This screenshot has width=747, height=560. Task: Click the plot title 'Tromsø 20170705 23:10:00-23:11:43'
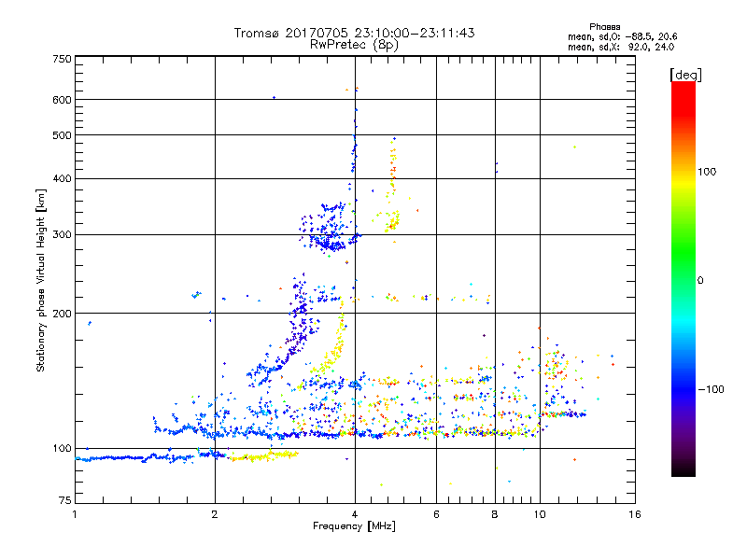coord(354,33)
